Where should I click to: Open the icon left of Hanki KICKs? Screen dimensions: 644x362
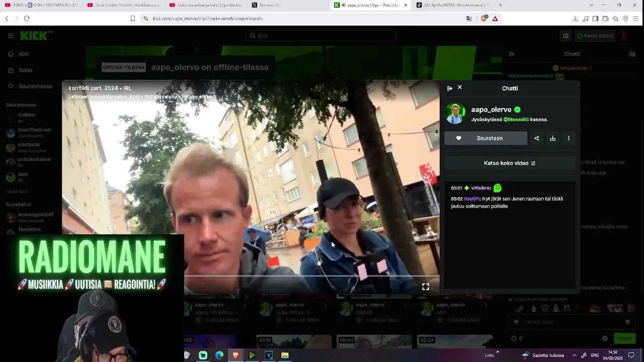coord(566,36)
